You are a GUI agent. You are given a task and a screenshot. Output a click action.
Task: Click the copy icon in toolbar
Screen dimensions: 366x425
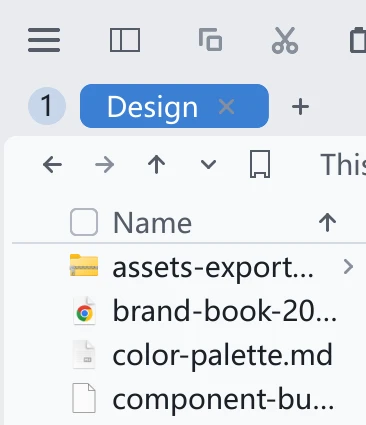click(210, 40)
